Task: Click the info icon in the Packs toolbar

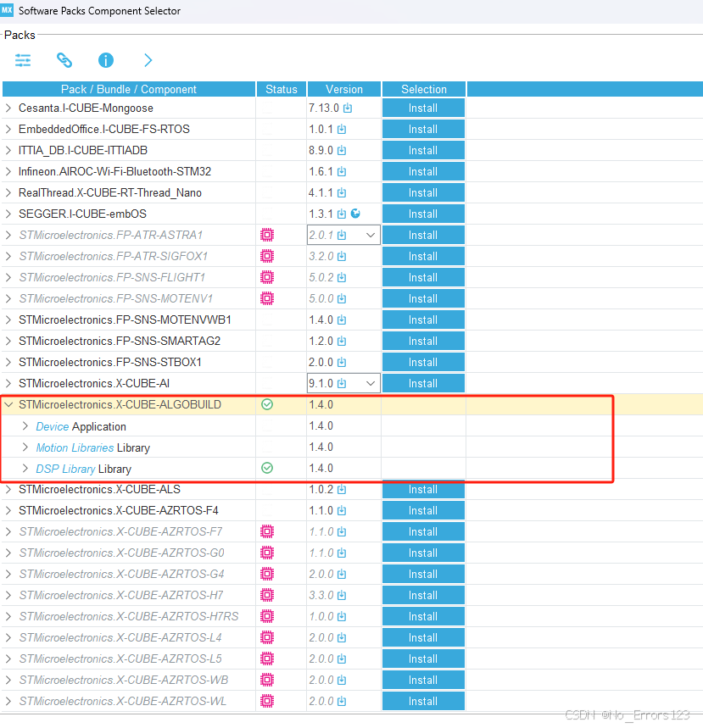Action: pyautogui.click(x=105, y=60)
